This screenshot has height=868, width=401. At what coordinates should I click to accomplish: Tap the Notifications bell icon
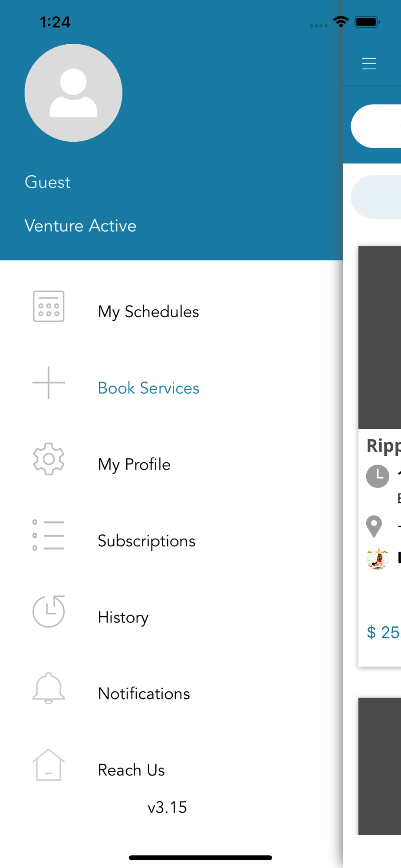pos(49,688)
